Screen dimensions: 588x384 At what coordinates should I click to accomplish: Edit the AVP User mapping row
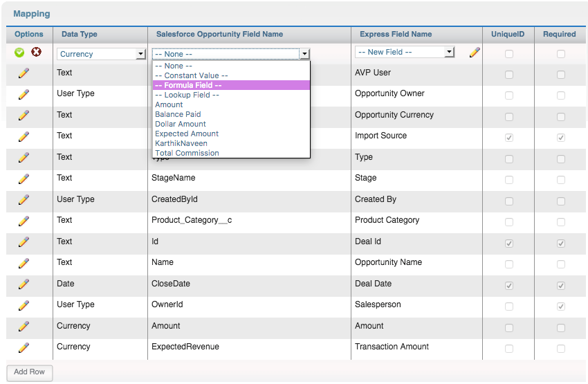(24, 73)
